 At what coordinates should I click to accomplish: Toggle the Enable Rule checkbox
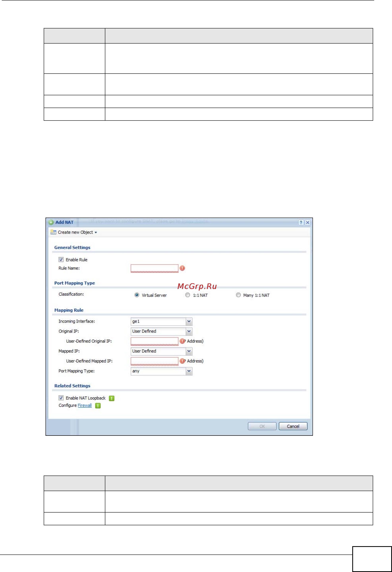click(x=61, y=260)
